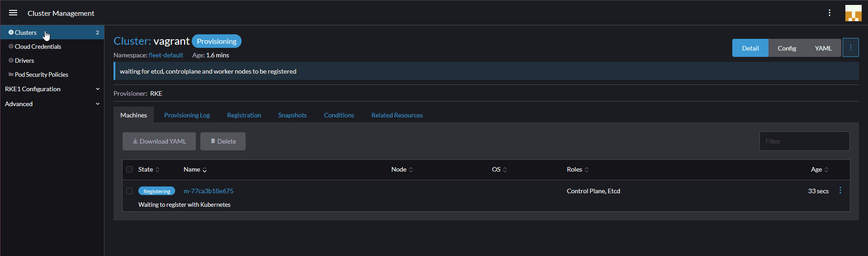Viewport: 868px width, 256px height.
Task: Open cluster actions menu beside YAML button
Action: point(850,48)
